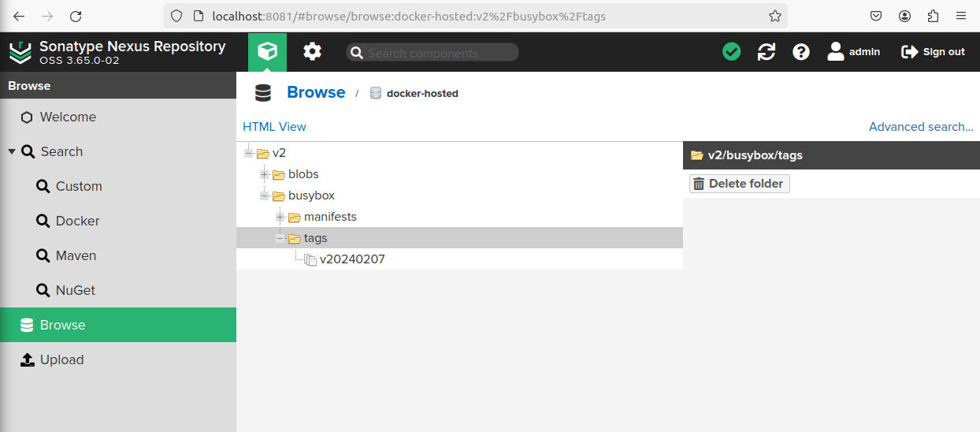Viewport: 980px width, 432px height.
Task: Open NuGet search
Action: coord(118,290)
